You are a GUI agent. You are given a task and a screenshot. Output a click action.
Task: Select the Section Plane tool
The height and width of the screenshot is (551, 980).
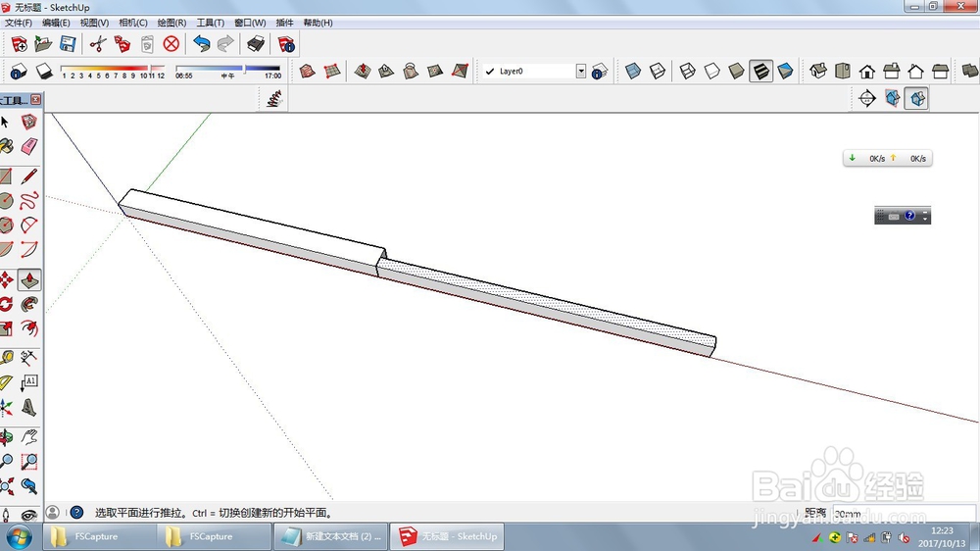pos(867,98)
